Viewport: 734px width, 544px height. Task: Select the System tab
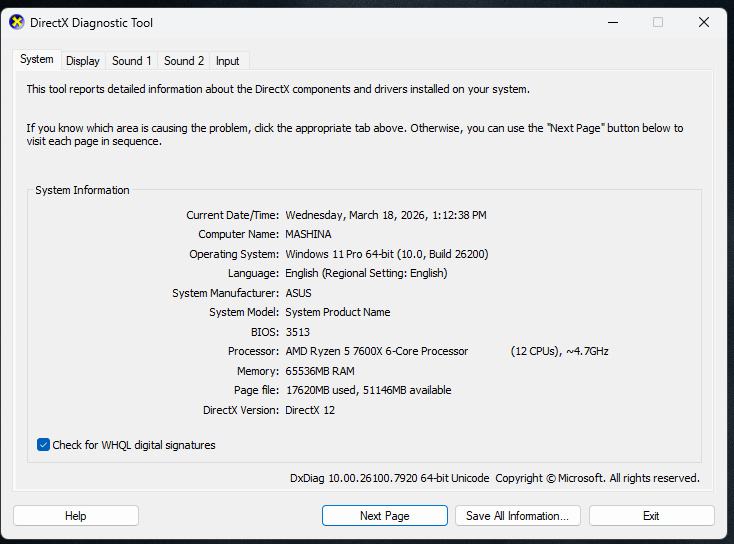37,59
